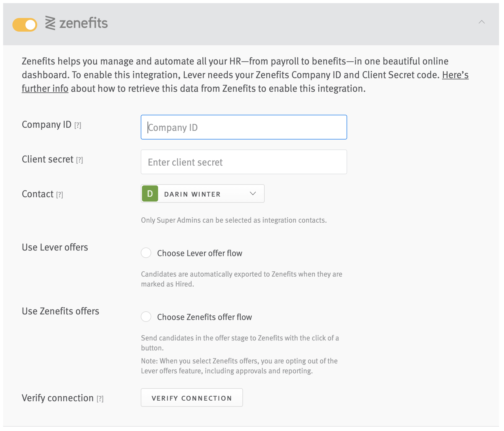This screenshot has height=431, width=504.
Task: Click the Contact help [?] icon
Action: pos(60,195)
